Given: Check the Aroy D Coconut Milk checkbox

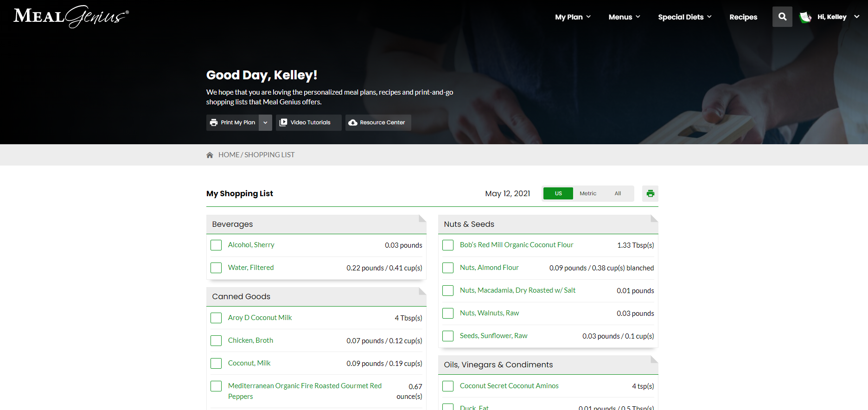Looking at the screenshot, I should pyautogui.click(x=216, y=318).
